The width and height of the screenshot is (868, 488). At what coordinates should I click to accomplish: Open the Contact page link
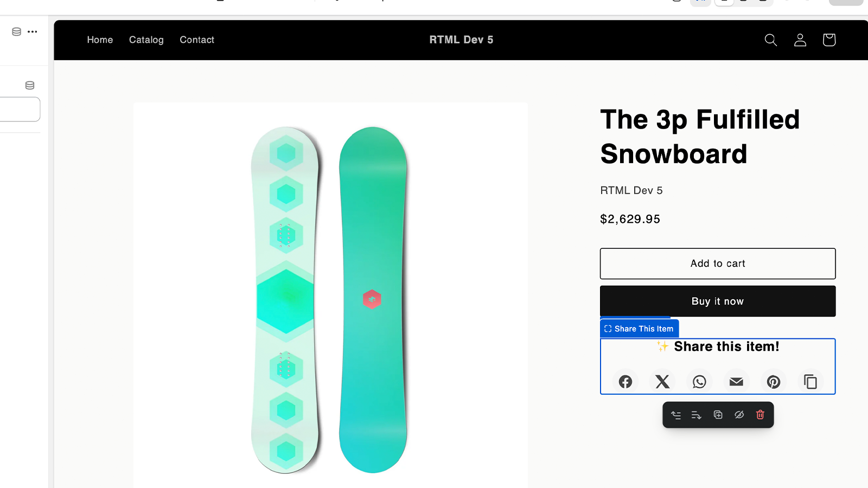pyautogui.click(x=197, y=40)
